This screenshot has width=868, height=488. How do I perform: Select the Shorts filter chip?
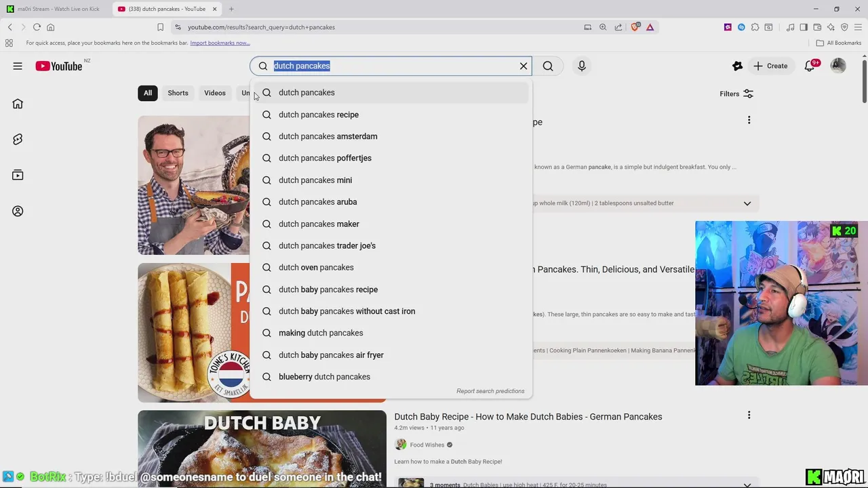pyautogui.click(x=178, y=93)
